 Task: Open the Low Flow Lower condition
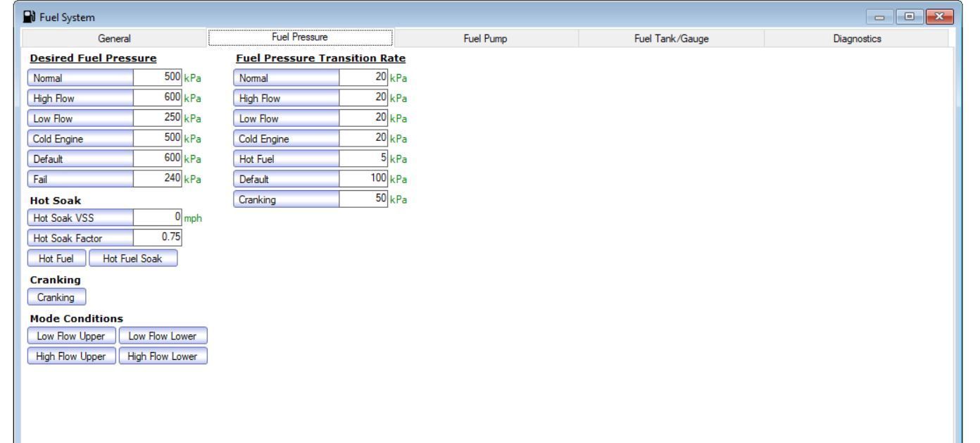pos(163,337)
